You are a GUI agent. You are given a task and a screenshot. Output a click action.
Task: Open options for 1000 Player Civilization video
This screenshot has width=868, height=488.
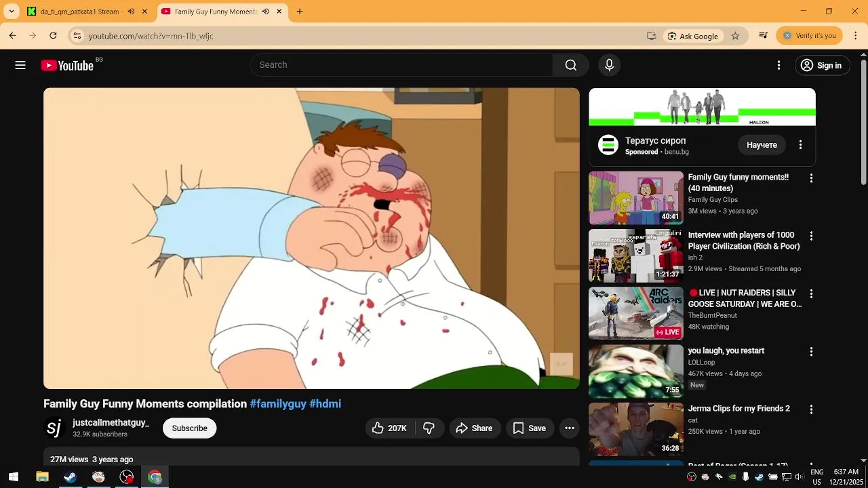pos(811,236)
